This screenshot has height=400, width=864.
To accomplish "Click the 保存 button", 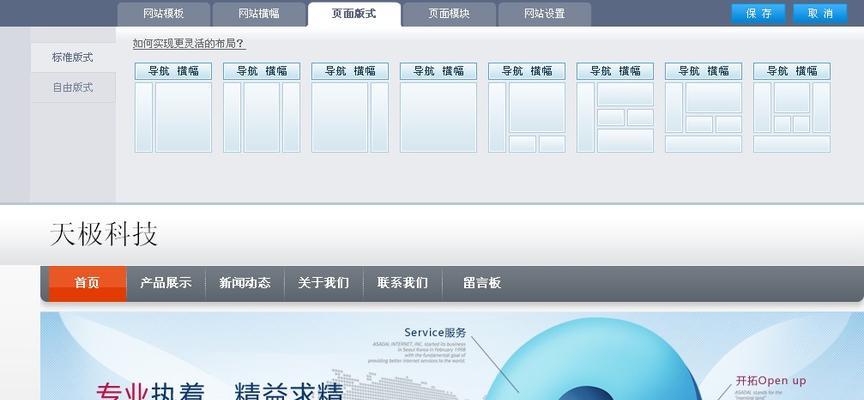I will click(x=758, y=13).
